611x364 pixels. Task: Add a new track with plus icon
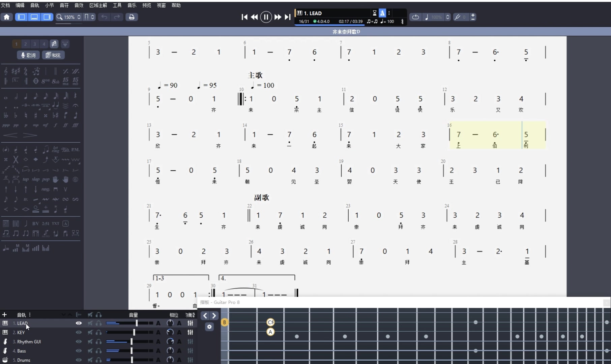tap(4, 315)
